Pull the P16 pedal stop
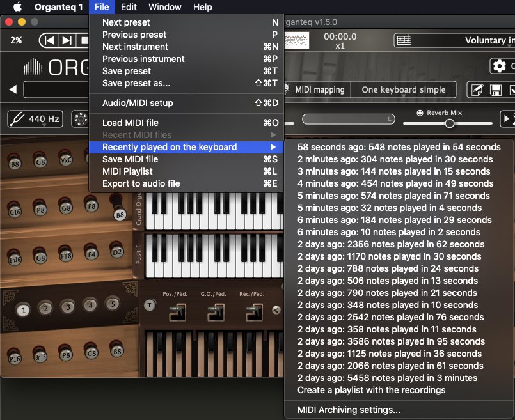This screenshot has height=420, width=515. [15, 359]
